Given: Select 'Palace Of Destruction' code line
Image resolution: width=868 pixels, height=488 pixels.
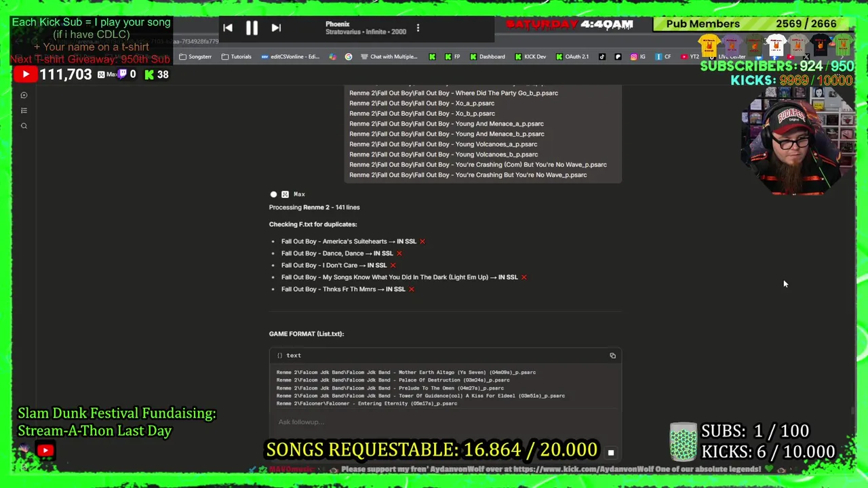Looking at the screenshot, I should pos(393,380).
